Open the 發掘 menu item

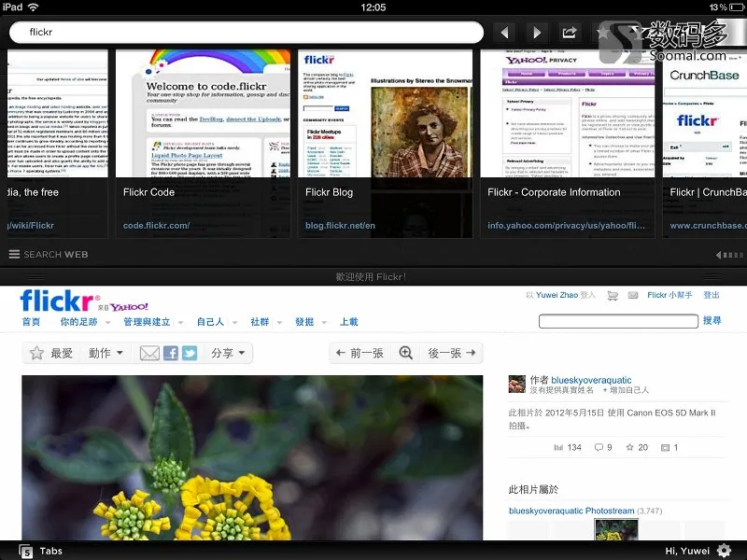tap(304, 322)
